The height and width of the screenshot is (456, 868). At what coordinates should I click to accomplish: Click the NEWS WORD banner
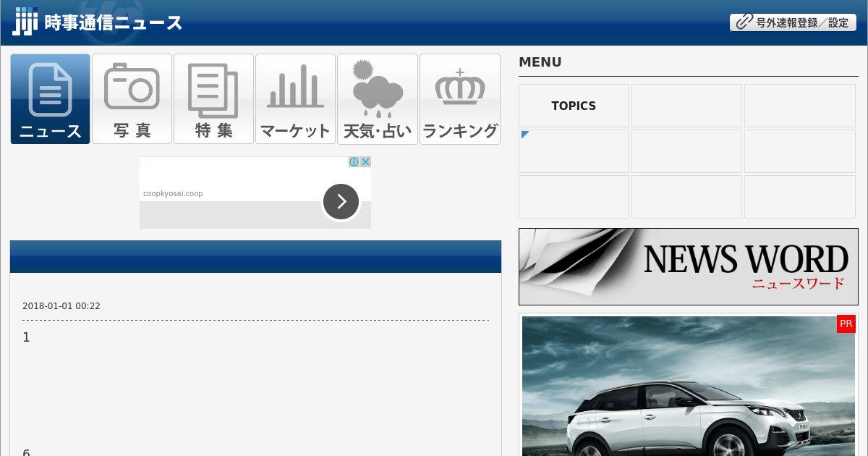click(x=689, y=266)
